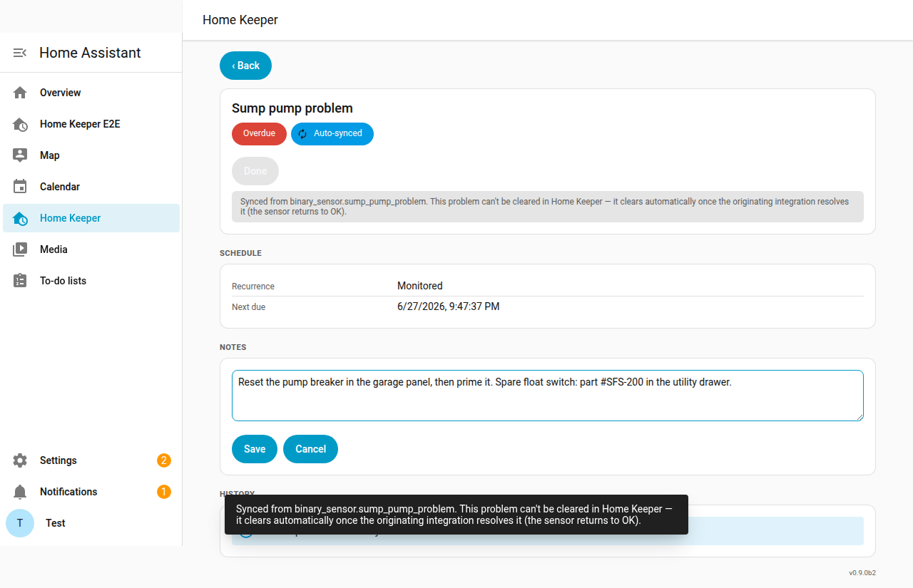Cancel editing the notes
Viewport: 913px width, 588px height.
coord(310,449)
